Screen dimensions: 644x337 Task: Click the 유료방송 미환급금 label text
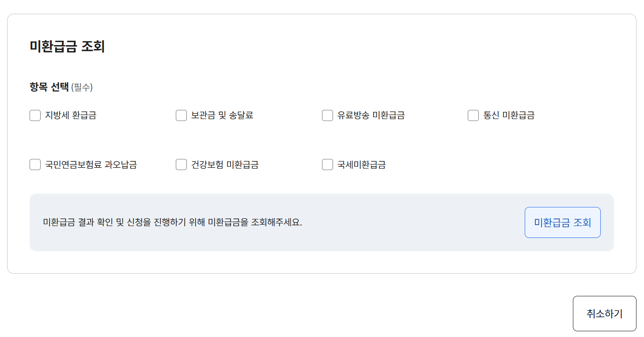(x=371, y=115)
